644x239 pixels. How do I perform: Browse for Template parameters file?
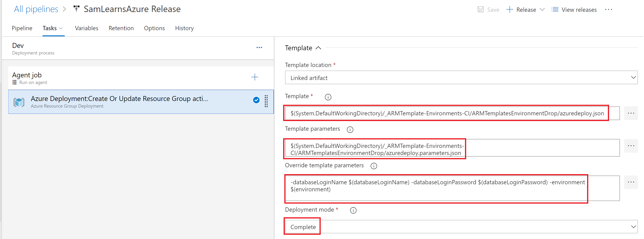tap(631, 146)
